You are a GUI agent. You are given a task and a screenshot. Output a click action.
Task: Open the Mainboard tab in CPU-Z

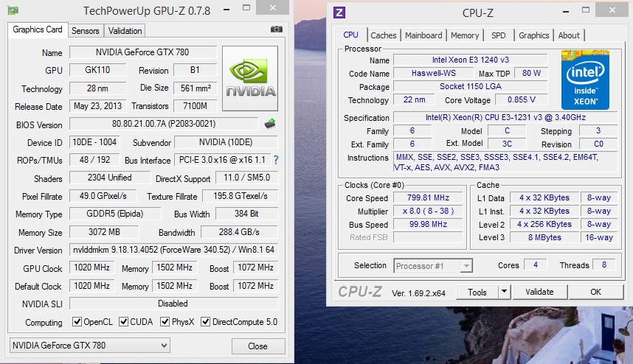pos(423,35)
